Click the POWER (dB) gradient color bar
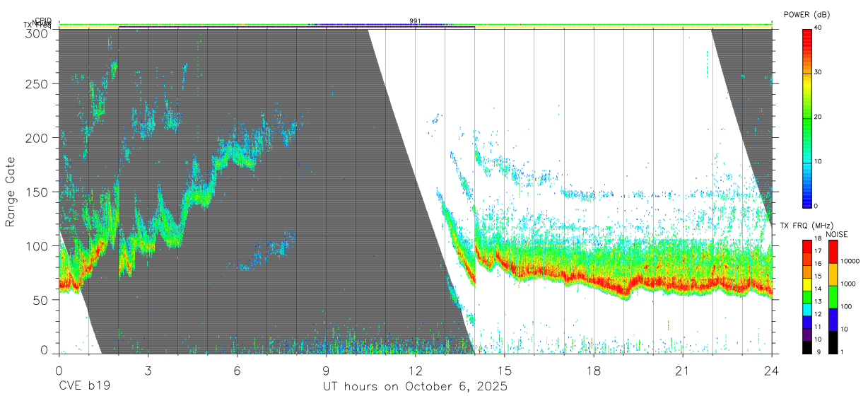This screenshot has height=401, width=868. pos(807,117)
